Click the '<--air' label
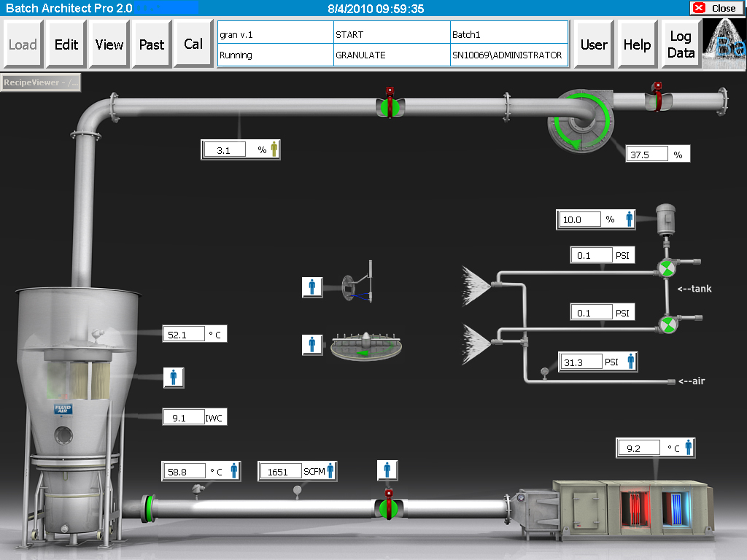 [692, 381]
